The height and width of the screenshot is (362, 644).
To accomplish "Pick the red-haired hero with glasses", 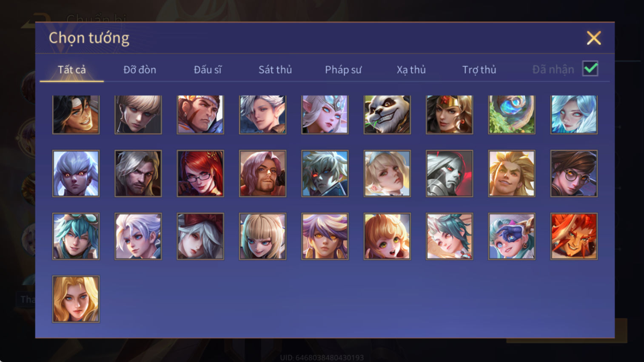I will (200, 173).
